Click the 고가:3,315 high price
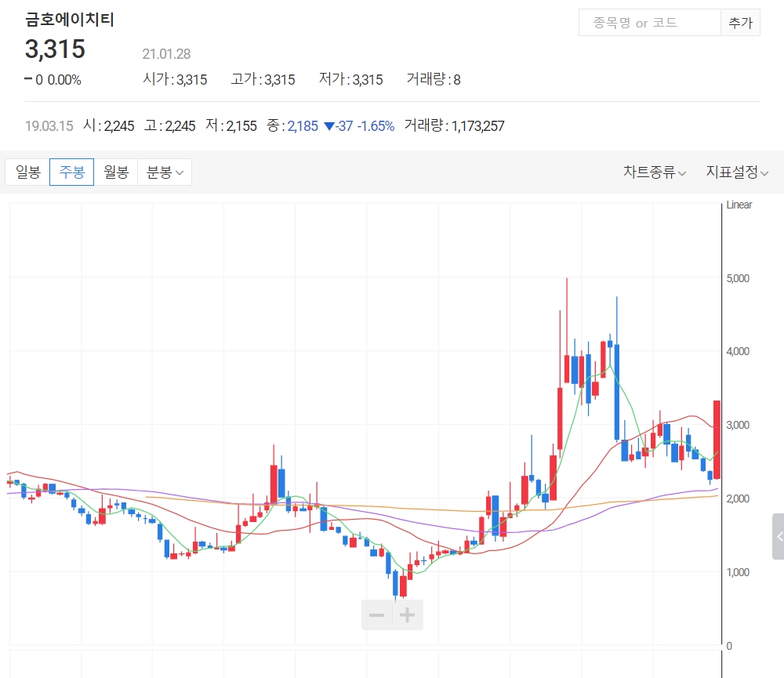The image size is (784, 678). point(263,79)
